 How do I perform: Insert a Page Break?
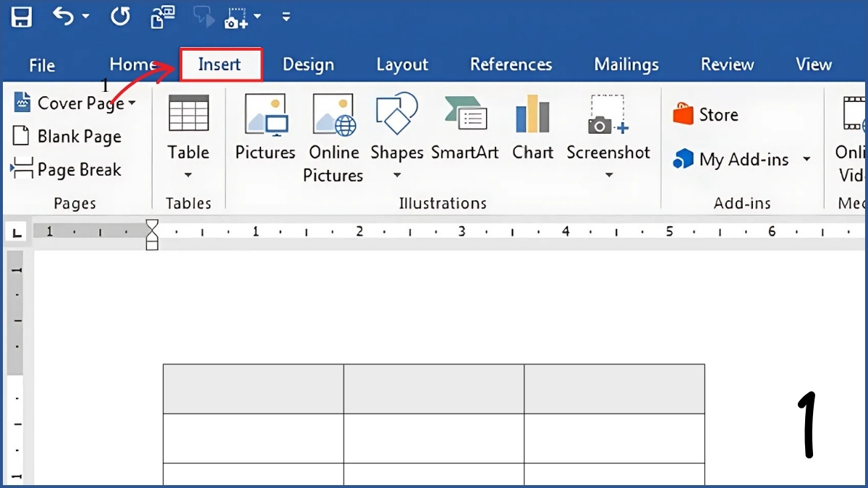(66, 170)
